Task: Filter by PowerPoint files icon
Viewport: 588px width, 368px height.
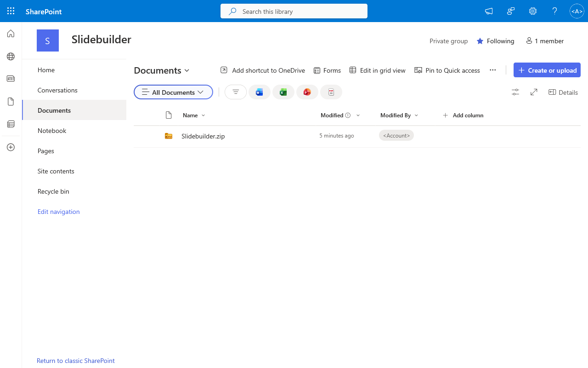Action: [x=307, y=92]
